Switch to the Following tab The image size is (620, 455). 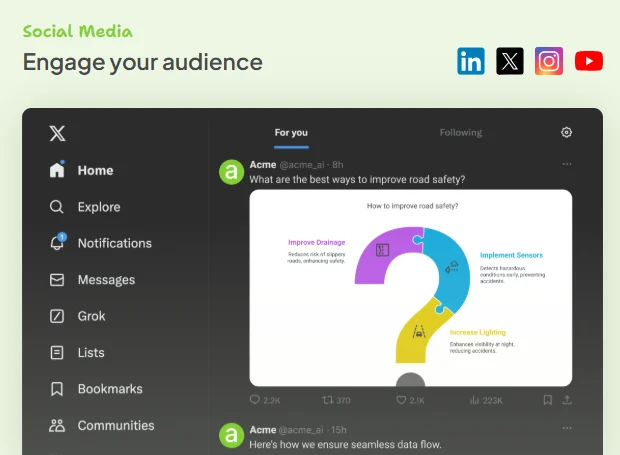(461, 132)
